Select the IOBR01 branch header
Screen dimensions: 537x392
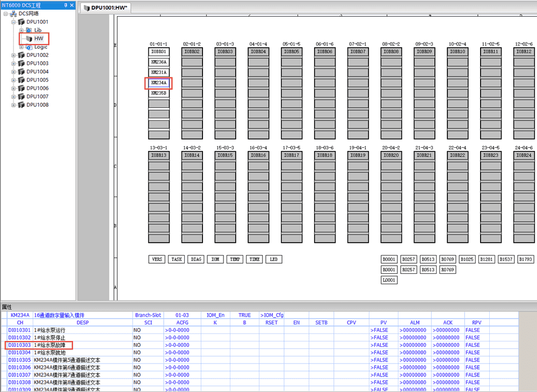[158, 52]
